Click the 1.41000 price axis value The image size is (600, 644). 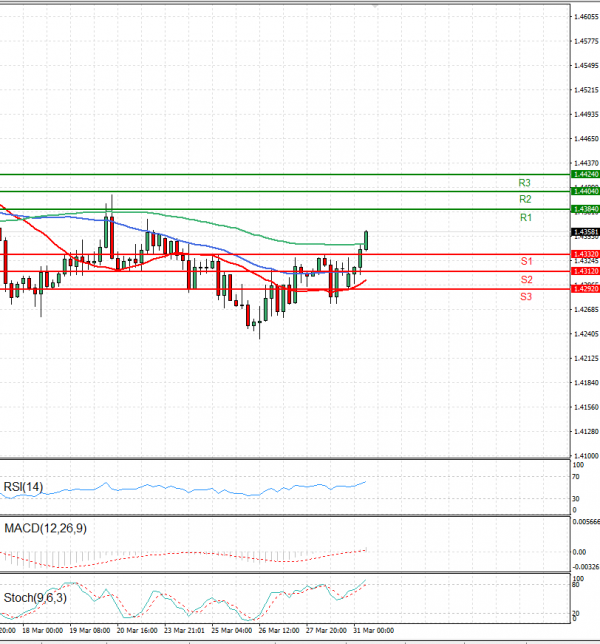point(586,456)
